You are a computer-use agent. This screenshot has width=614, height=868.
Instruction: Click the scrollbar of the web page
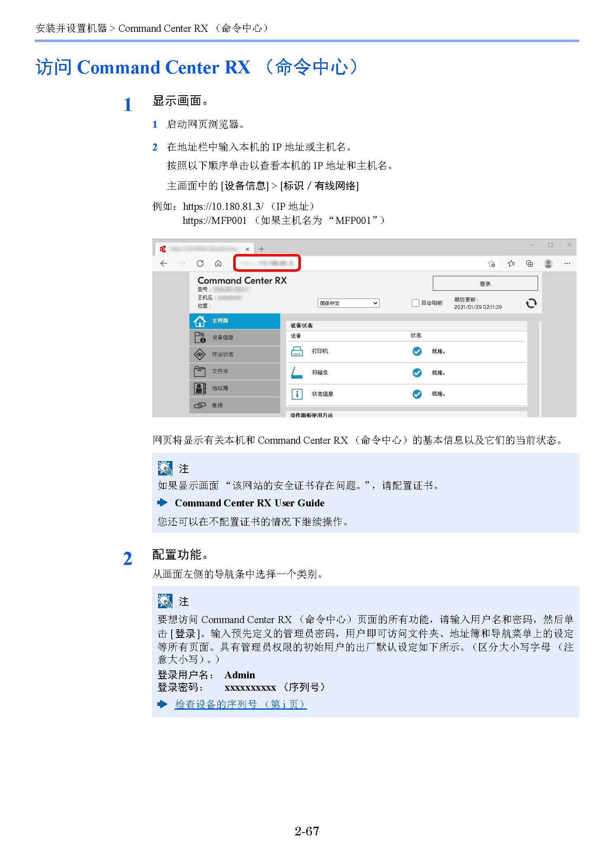click(x=540, y=369)
